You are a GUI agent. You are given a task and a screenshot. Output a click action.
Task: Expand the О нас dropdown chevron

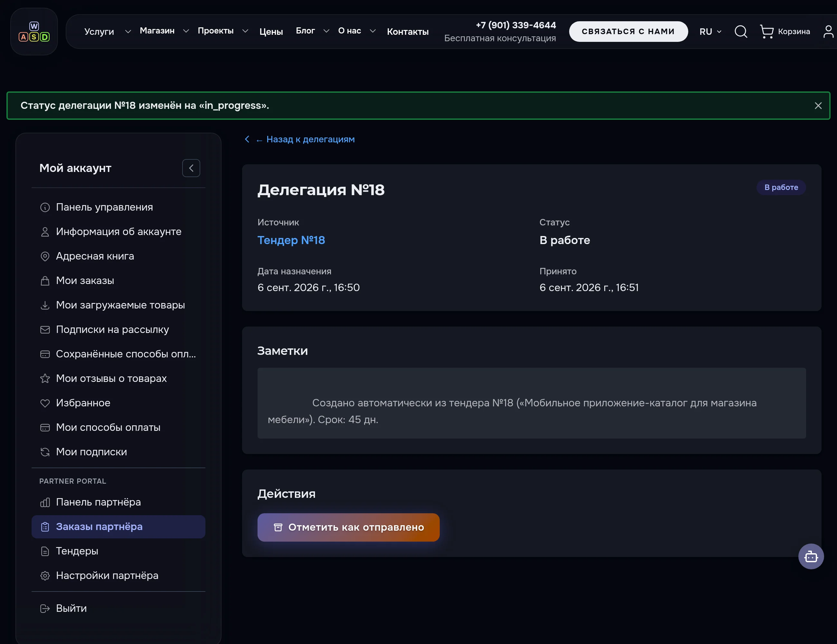point(372,31)
